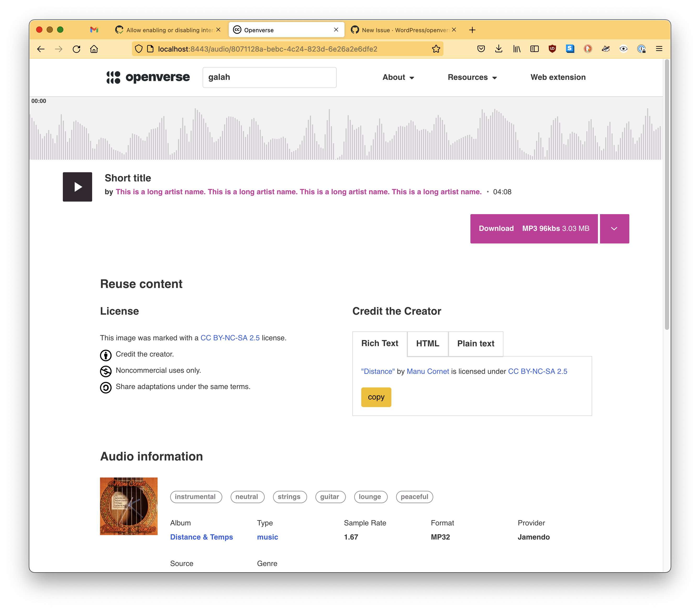700x611 pixels.
Task: Toggle reader view eye icon
Action: (x=623, y=49)
